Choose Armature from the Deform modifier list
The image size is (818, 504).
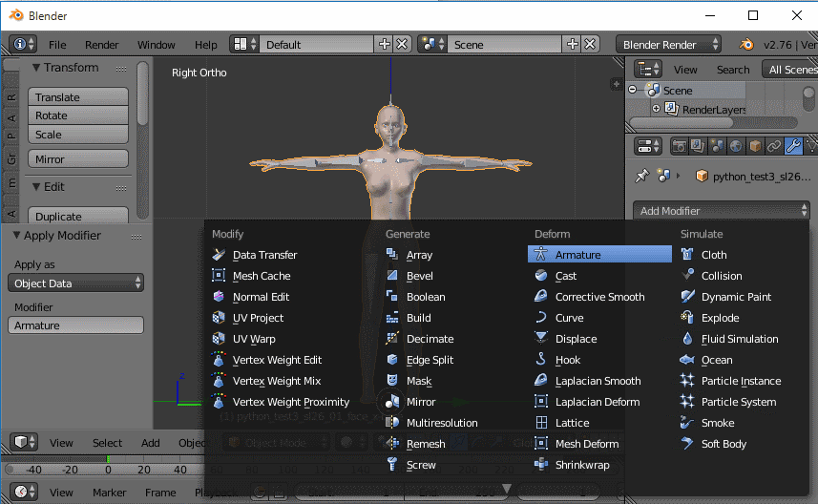(x=577, y=255)
